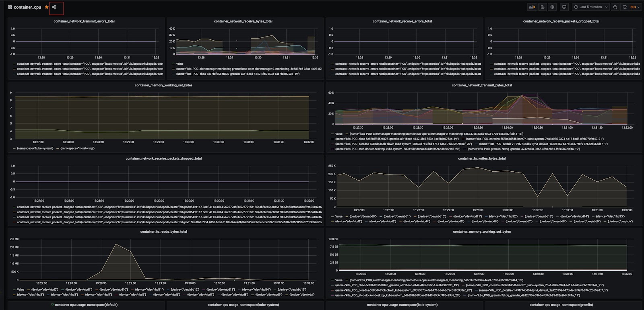Open container cpu usage_namespace(default) panel title

[86, 305]
